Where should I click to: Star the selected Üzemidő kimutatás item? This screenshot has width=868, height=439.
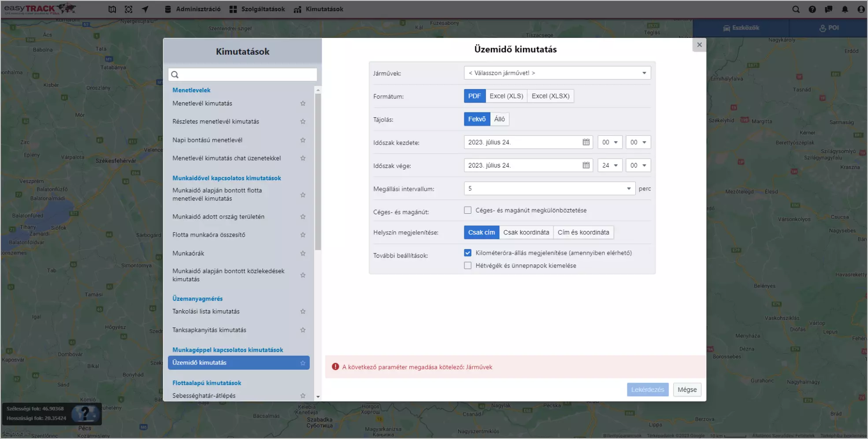[x=303, y=363]
